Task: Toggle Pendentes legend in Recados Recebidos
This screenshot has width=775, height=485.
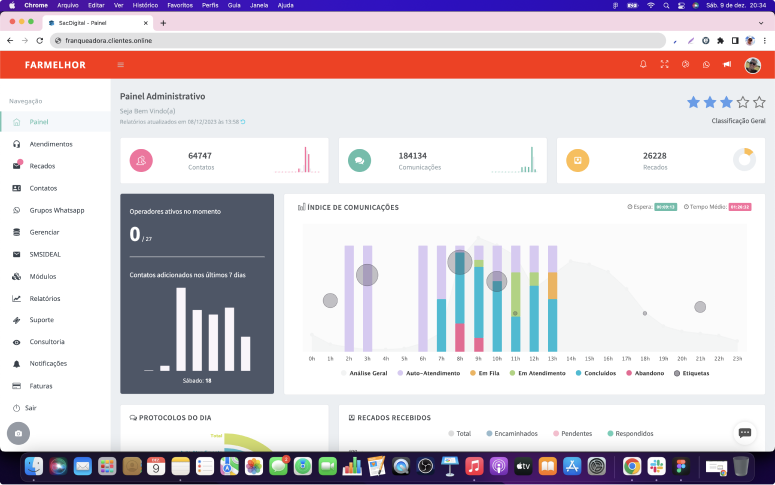Action: (572, 434)
